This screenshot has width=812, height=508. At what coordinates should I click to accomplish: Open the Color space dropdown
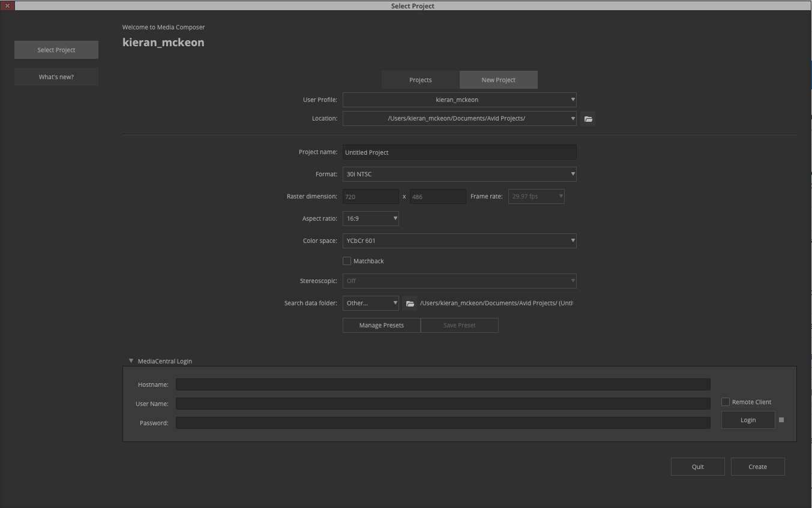pyautogui.click(x=460, y=241)
